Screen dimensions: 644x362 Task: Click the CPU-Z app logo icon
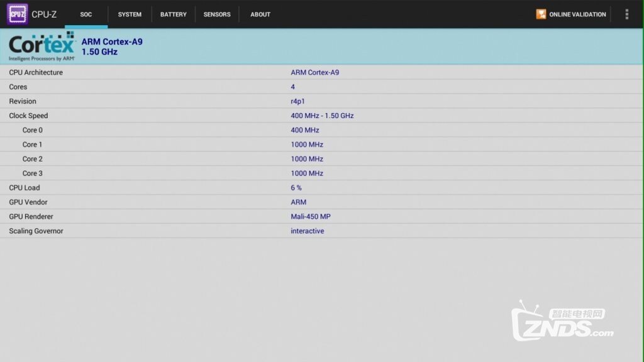(x=17, y=14)
